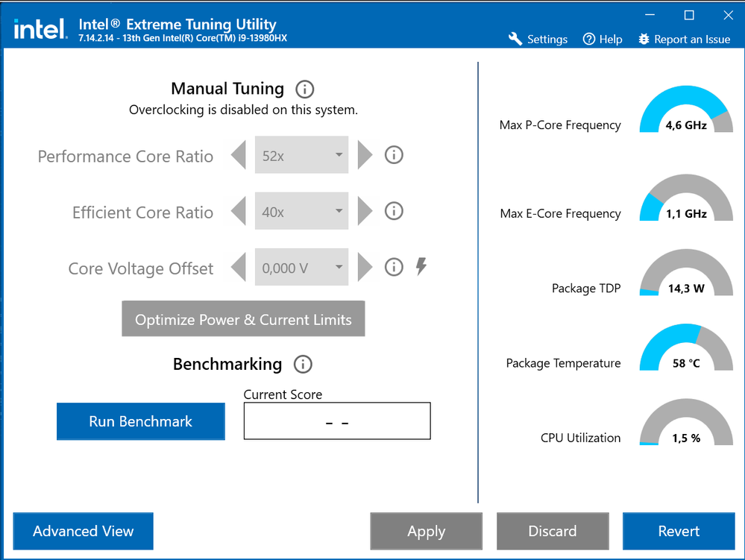Image resolution: width=745 pixels, height=560 pixels.
Task: Click the 'Overclocking is disabled on this system.' text
Action: [x=243, y=110]
